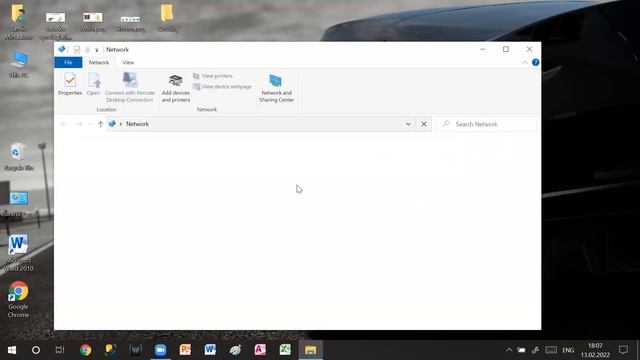Click the Search Network field
The image size is (640, 360).
pyautogui.click(x=487, y=124)
